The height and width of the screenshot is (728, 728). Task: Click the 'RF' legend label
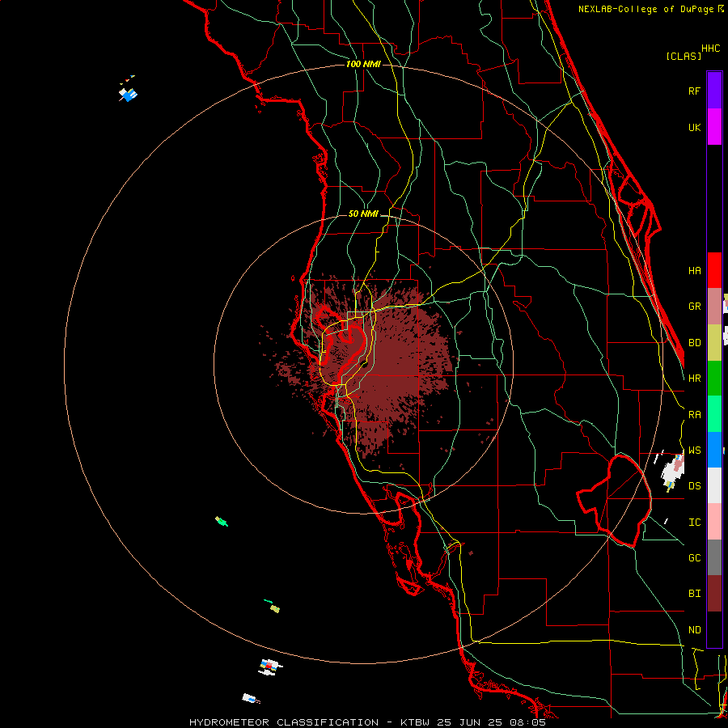(695, 91)
